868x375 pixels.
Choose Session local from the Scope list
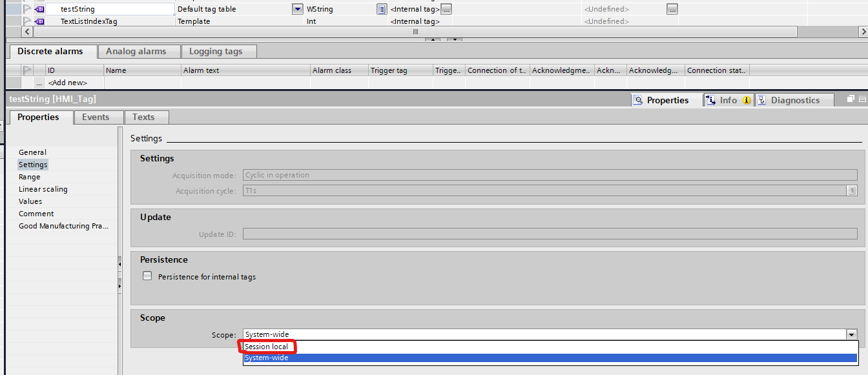pos(550,347)
